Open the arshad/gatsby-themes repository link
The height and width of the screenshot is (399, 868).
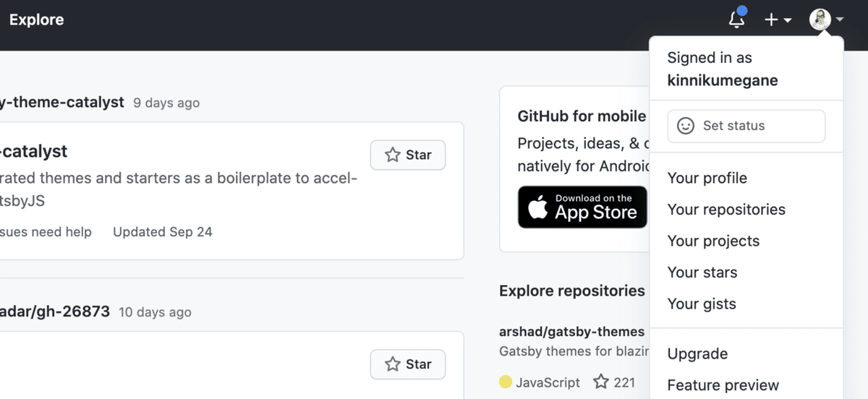pos(571,332)
